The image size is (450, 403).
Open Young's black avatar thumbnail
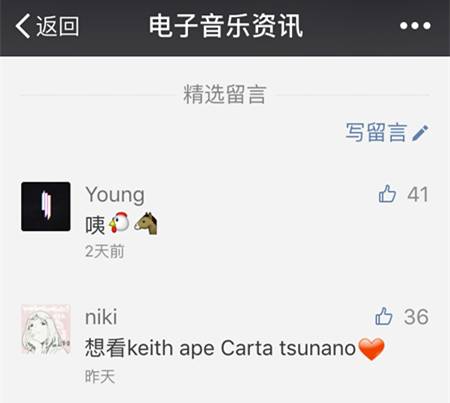pos(46,206)
